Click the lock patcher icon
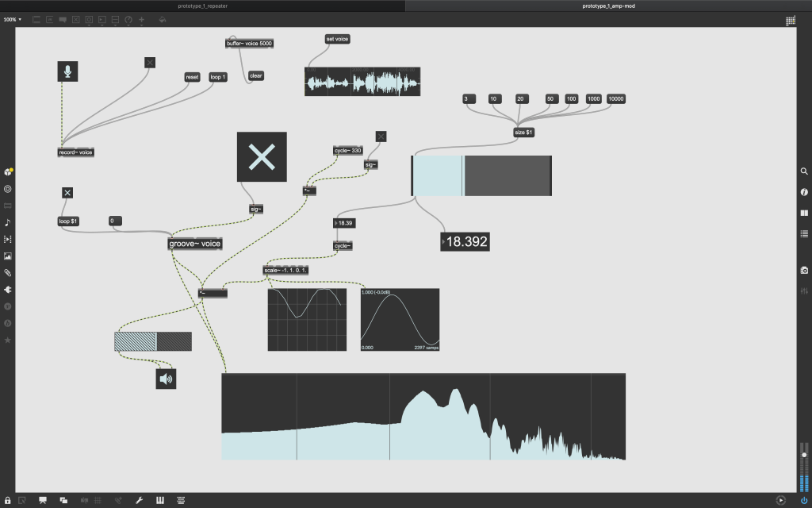This screenshot has width=812, height=508. click(x=8, y=500)
